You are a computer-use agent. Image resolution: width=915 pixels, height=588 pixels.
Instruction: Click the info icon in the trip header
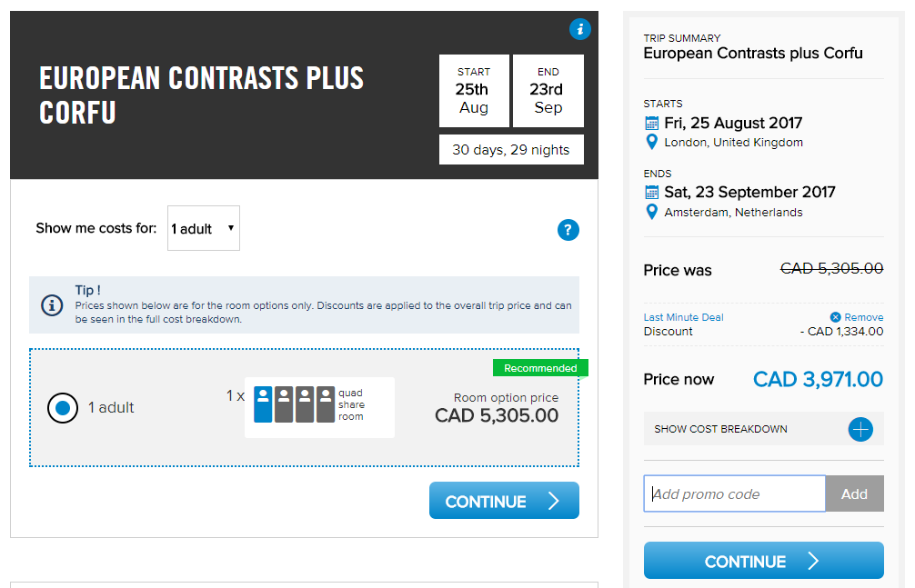580,29
